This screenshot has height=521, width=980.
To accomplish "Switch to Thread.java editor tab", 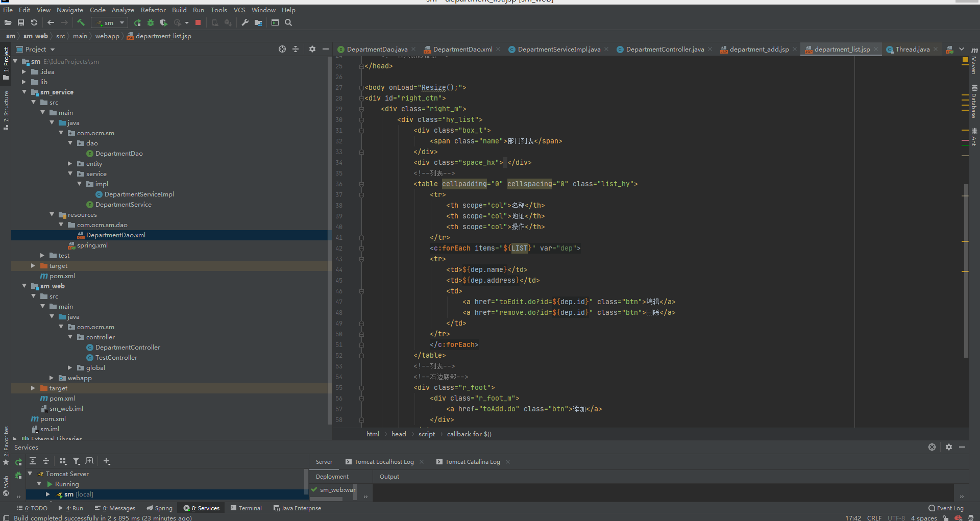I will 912,49.
